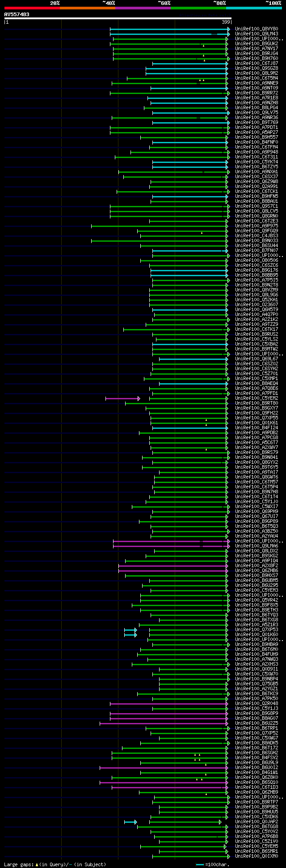The image size is (286, 868).
Task: Click the green ~80% identity legend segment
Action: point(198,8)
